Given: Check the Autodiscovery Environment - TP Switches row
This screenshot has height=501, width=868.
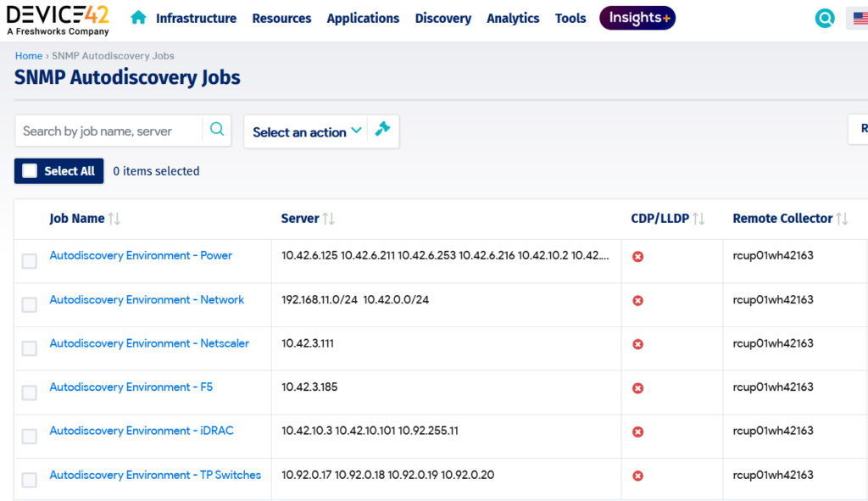Looking at the screenshot, I should [30, 480].
